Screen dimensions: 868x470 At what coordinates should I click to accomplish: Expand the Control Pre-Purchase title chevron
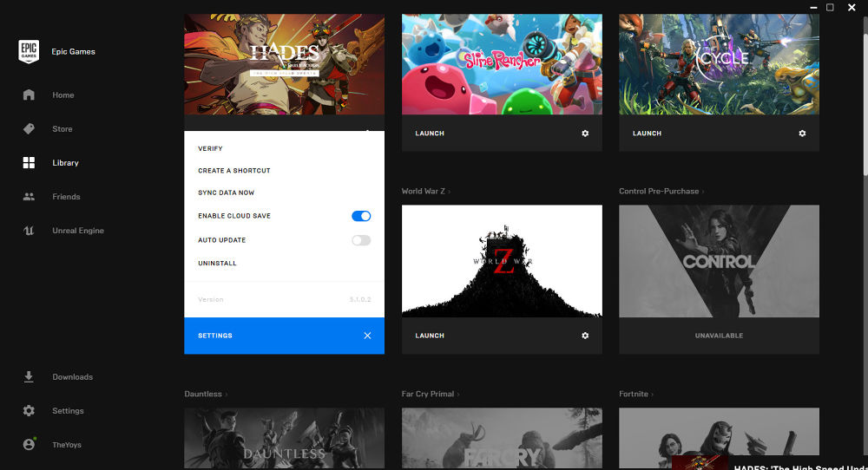[703, 192]
